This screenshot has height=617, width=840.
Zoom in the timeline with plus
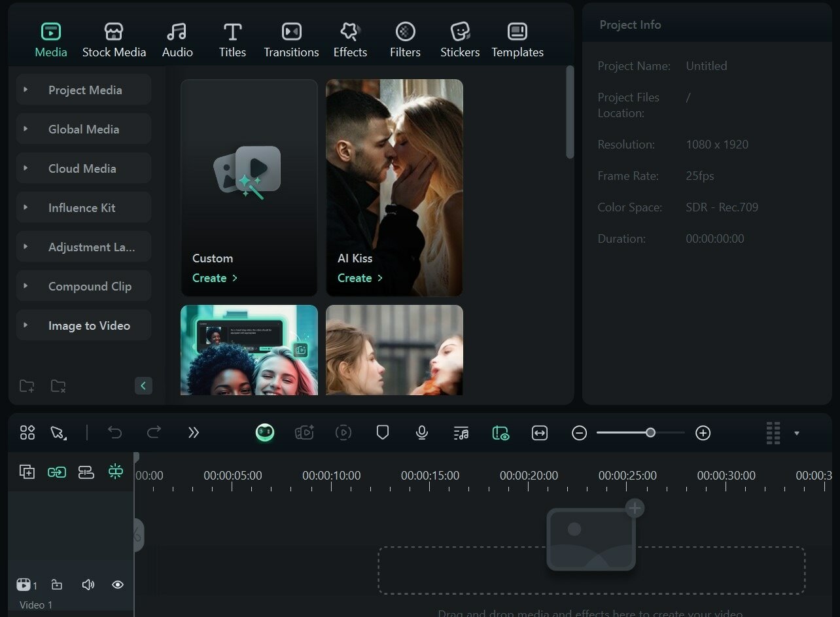[x=703, y=432]
